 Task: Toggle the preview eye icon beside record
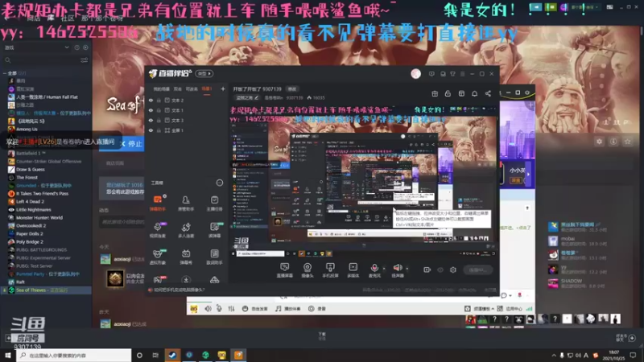(x=440, y=269)
